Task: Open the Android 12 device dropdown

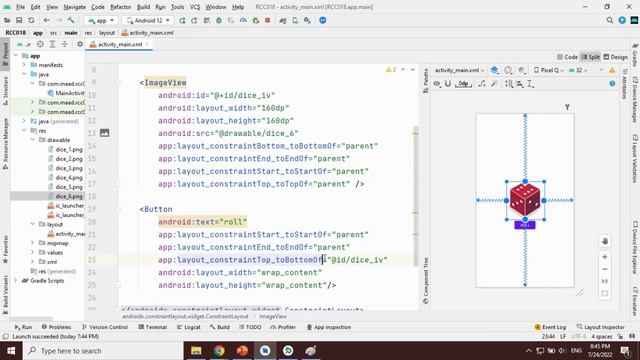Action: [148, 20]
